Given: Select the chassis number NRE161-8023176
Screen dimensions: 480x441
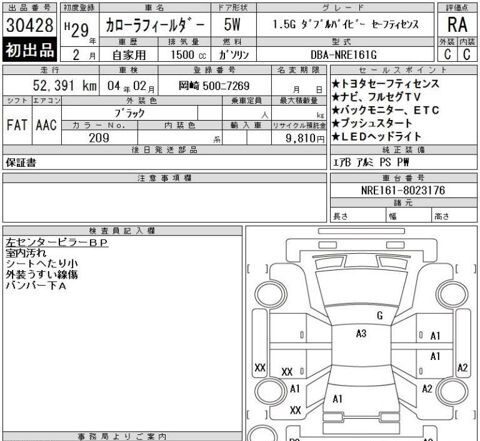Looking at the screenshot, I should 403,190.
